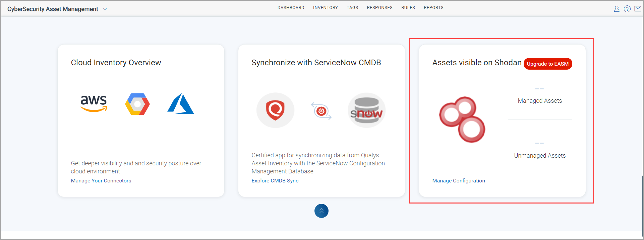Click the ServiceNow snow database icon
Viewport: 644px width, 240px height.
tap(366, 110)
